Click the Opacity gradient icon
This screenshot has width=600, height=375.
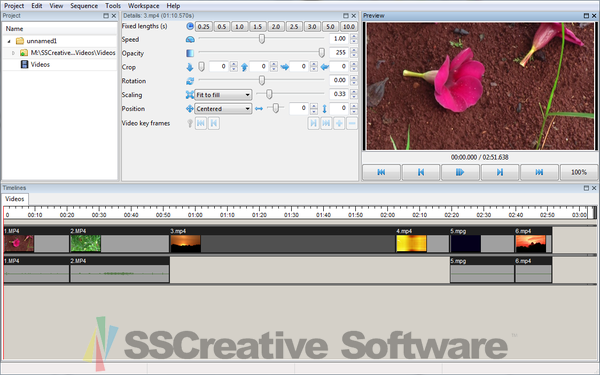(190, 53)
